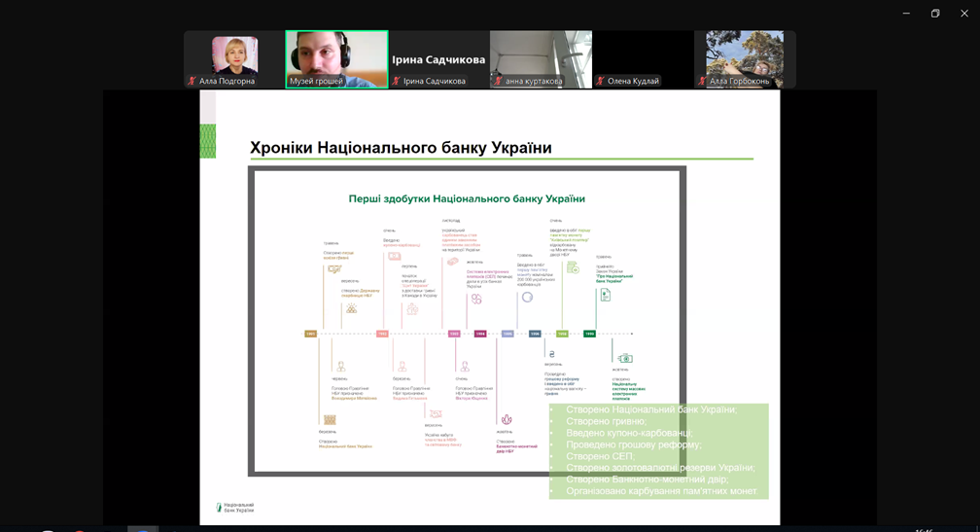
Task: Close the meeting window
Action: [x=964, y=13]
